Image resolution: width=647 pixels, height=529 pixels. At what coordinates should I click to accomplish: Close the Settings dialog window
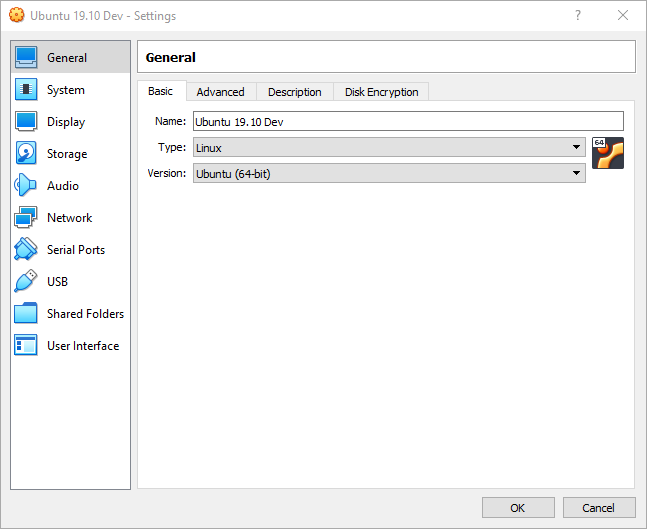[x=623, y=15]
